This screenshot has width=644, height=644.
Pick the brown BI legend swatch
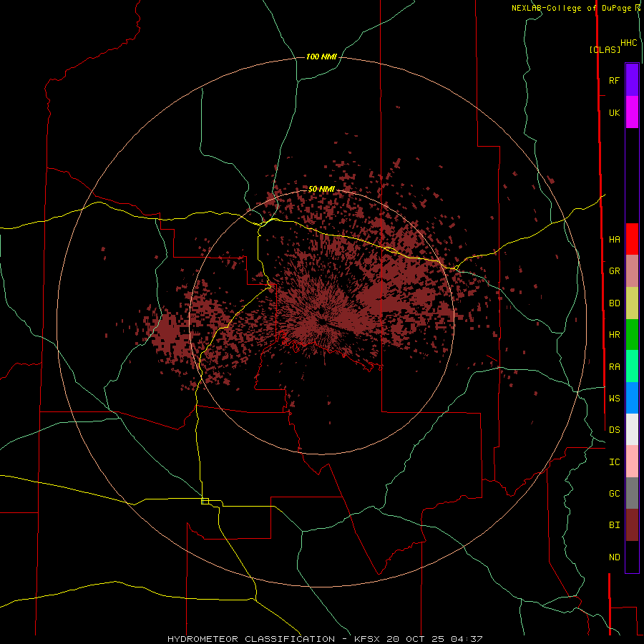632,525
